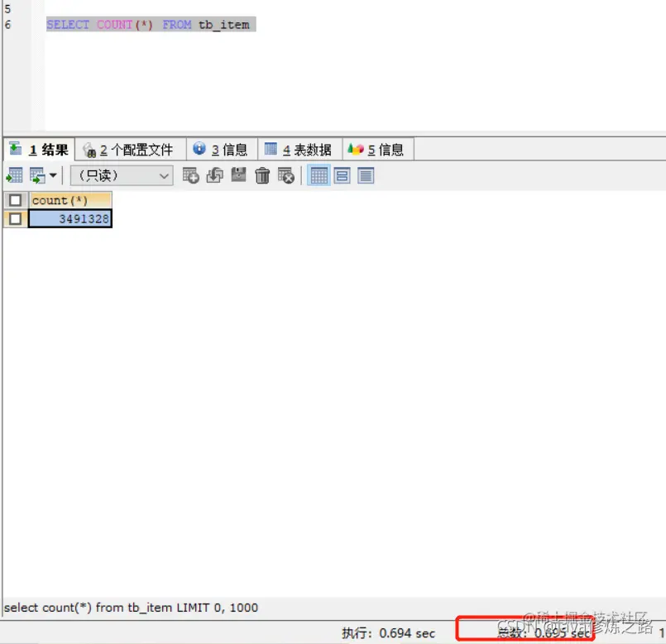Click the save changes floppy icon
Screen dimensions: 666x644
[x=238, y=175]
